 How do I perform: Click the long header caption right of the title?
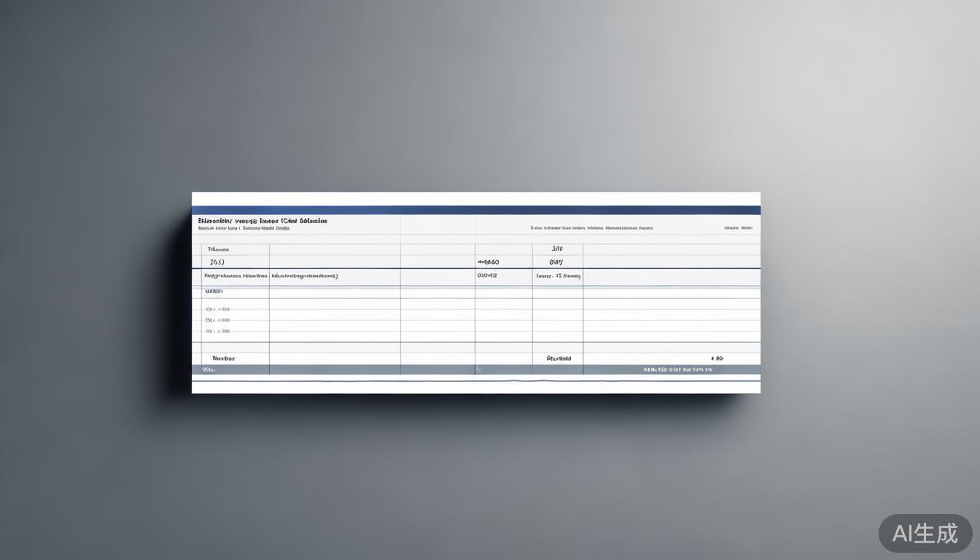point(591,227)
